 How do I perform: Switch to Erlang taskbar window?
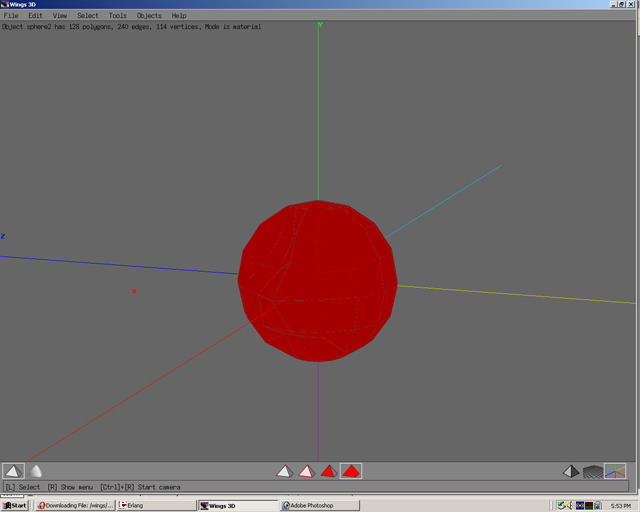click(x=155, y=505)
